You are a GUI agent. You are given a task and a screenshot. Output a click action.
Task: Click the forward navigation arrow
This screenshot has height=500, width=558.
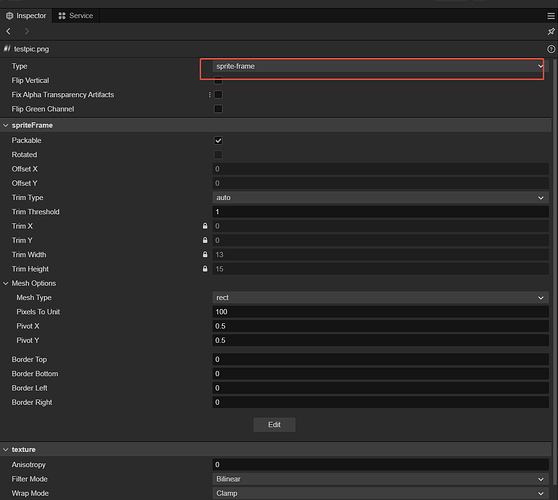click(27, 31)
